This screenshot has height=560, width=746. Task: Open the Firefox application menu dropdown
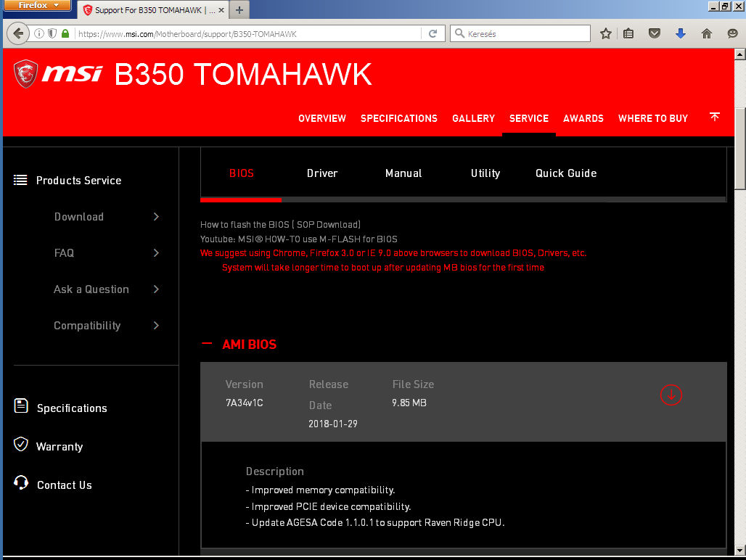(38, 5)
